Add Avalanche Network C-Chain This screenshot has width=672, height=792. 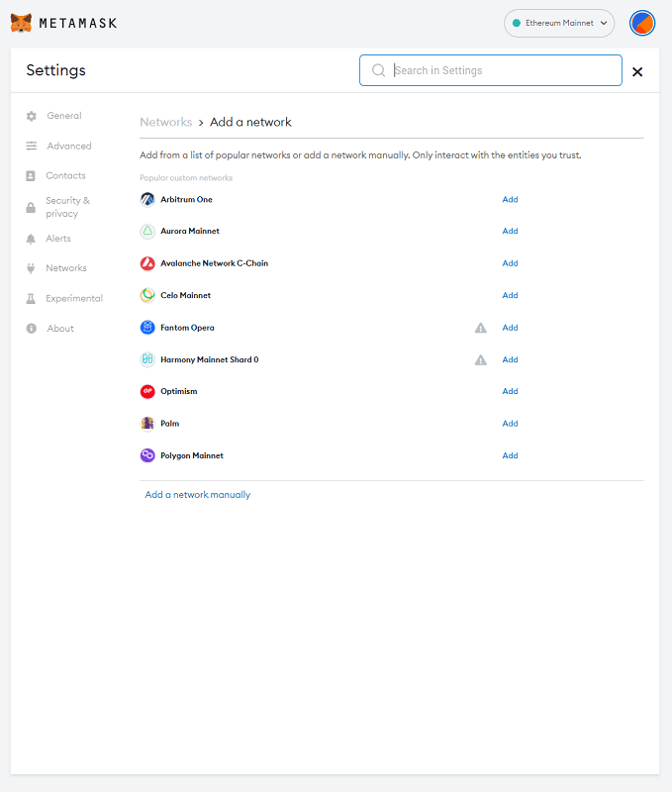510,263
